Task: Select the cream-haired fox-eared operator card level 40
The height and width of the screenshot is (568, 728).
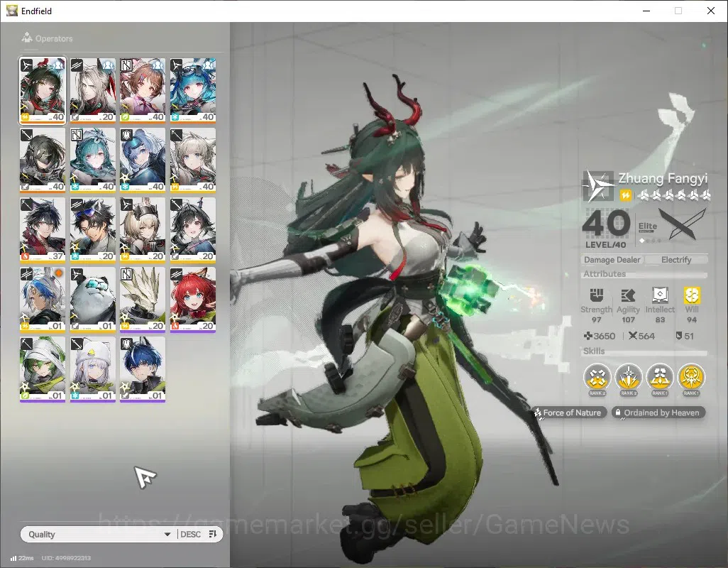Action: tap(193, 160)
